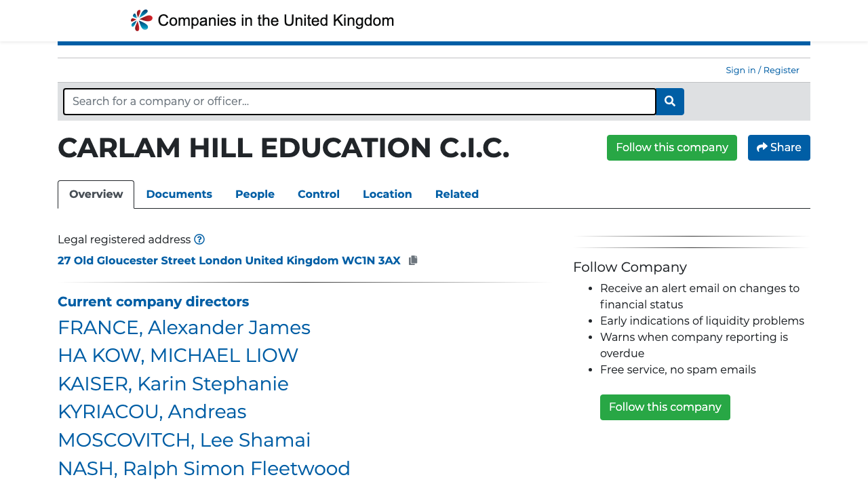The width and height of the screenshot is (868, 488).
Task: Click the Companies in the United Kingdom logo
Action: [262, 20]
